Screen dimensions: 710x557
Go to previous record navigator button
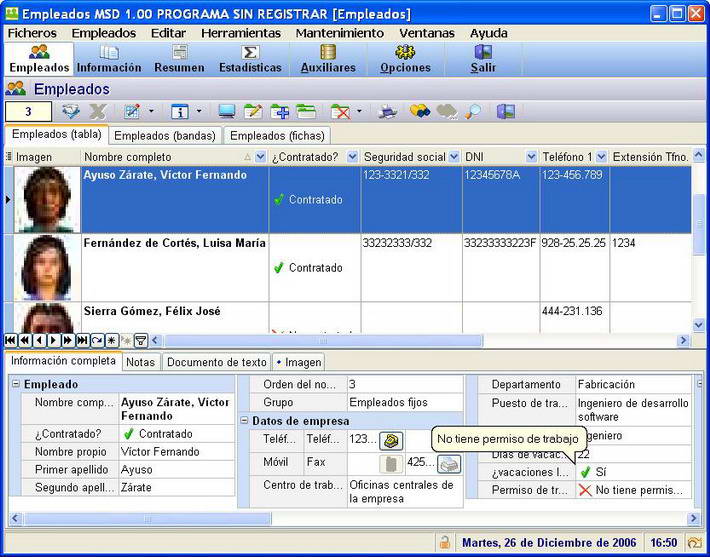pyautogui.click(x=39, y=340)
